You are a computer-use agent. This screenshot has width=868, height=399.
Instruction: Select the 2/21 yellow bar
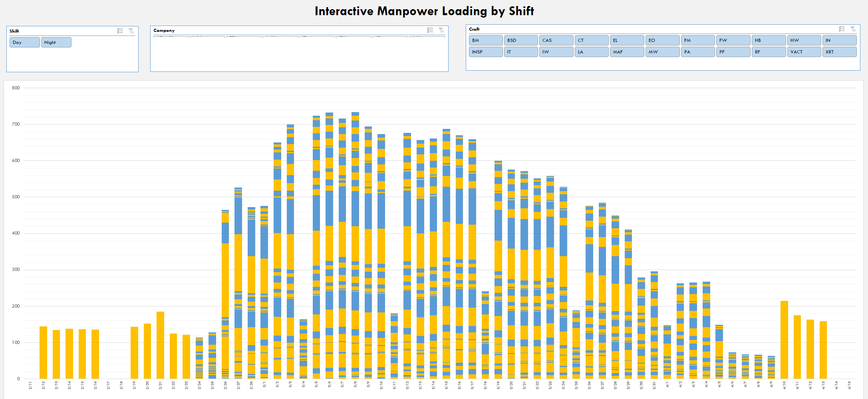(160, 345)
